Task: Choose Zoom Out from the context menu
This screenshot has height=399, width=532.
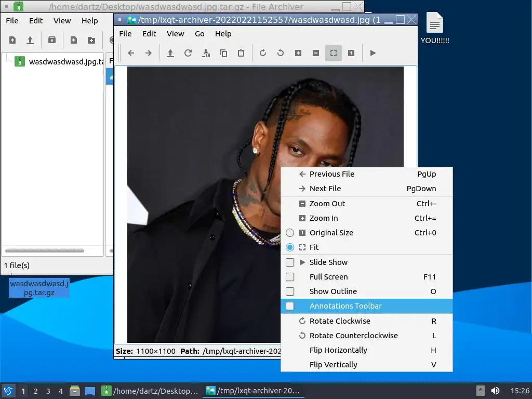Action: (x=367, y=204)
